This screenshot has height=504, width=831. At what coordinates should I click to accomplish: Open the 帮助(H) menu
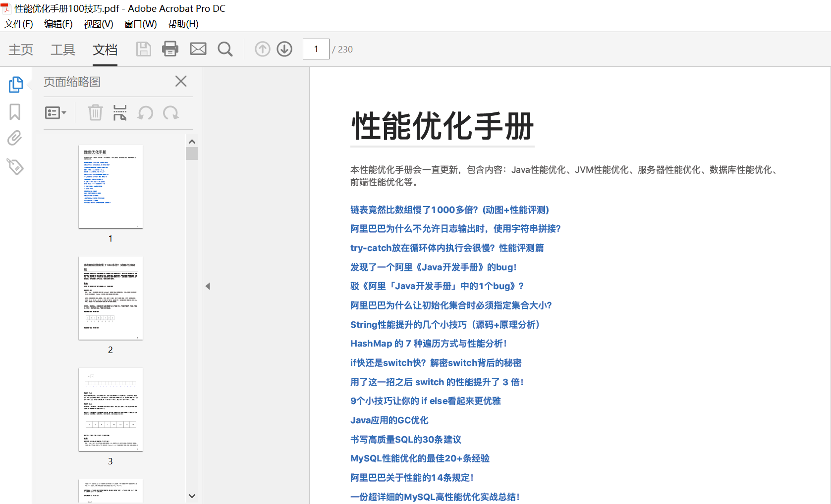click(183, 24)
